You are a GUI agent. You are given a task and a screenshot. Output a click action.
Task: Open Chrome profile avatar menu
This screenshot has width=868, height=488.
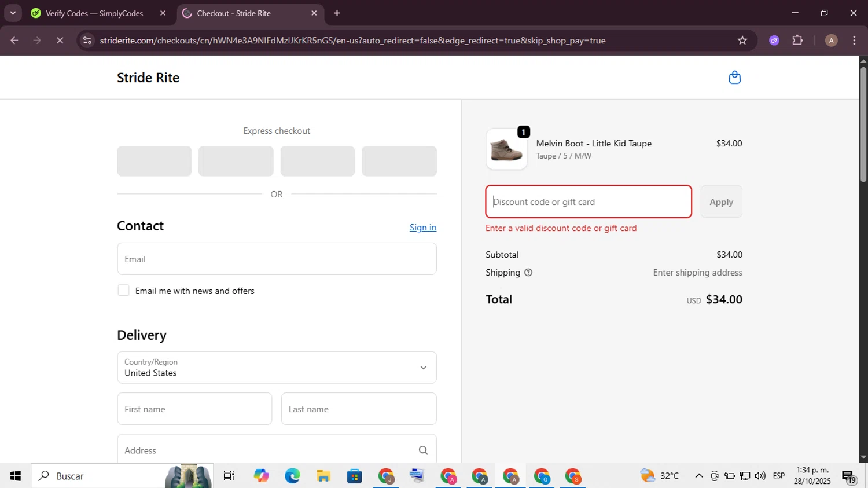831,41
